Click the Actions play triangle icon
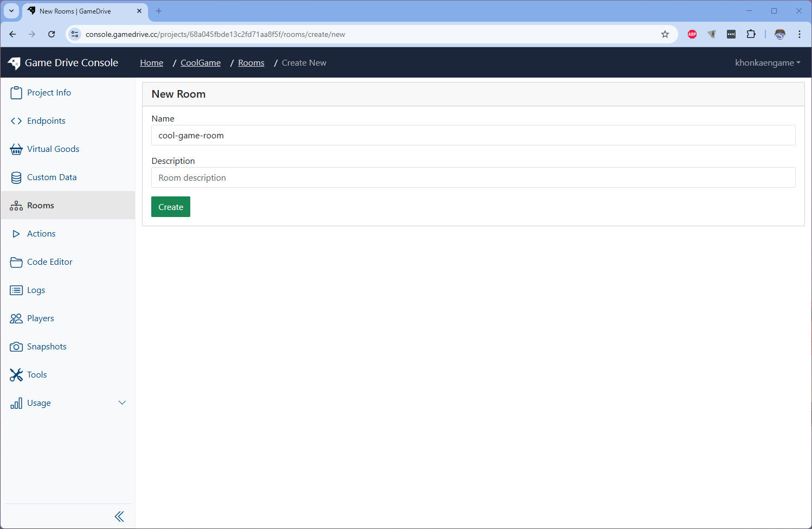Image resolution: width=812 pixels, height=529 pixels. (x=16, y=234)
